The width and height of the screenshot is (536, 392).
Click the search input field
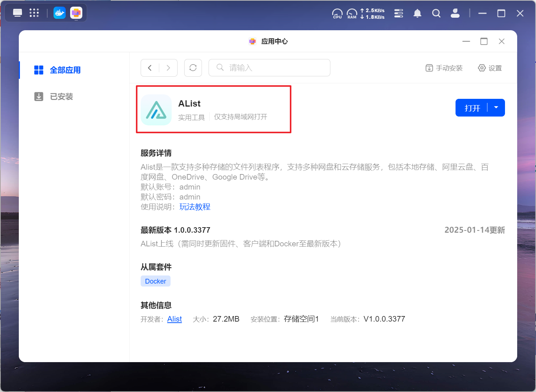[x=269, y=67]
